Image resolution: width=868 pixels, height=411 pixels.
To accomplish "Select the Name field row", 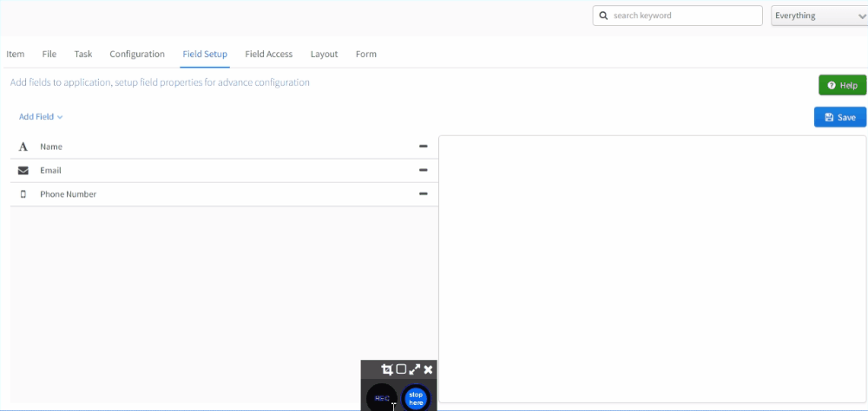I will click(x=224, y=147).
